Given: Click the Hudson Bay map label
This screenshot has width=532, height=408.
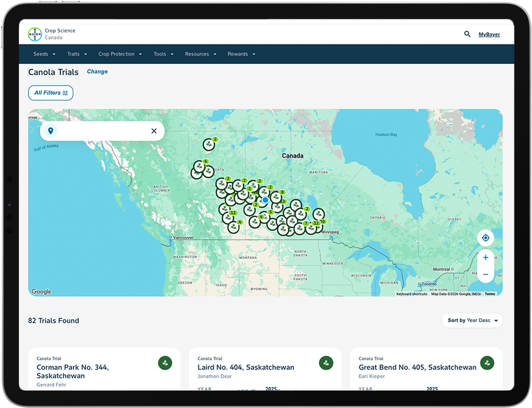Looking at the screenshot, I should click(386, 134).
